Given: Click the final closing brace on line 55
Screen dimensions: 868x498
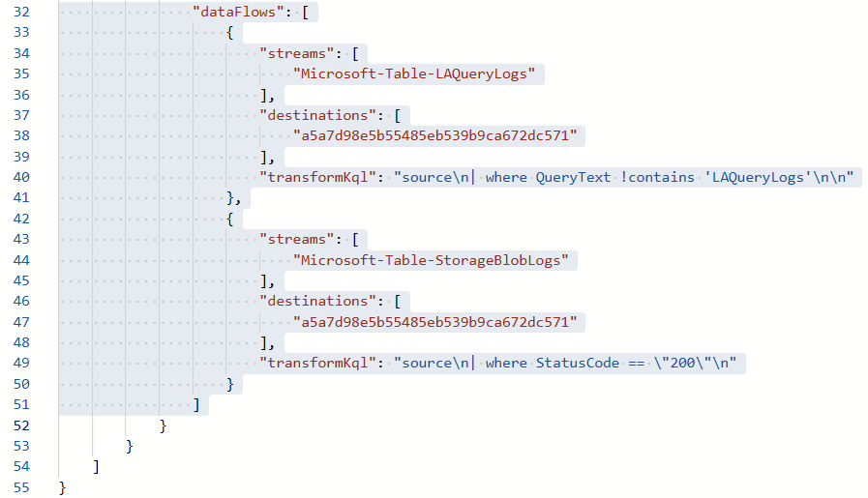Looking at the screenshot, I should 63,486.
